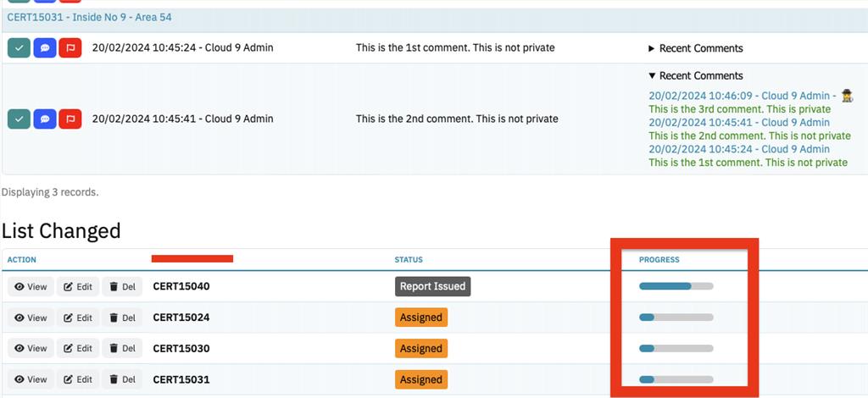
Task: Sort by the Status column header
Action: pyautogui.click(x=408, y=260)
